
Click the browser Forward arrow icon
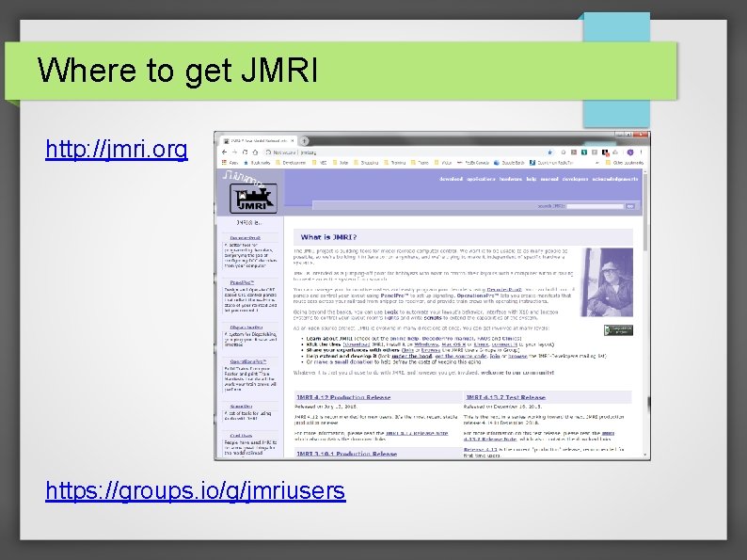[x=234, y=152]
